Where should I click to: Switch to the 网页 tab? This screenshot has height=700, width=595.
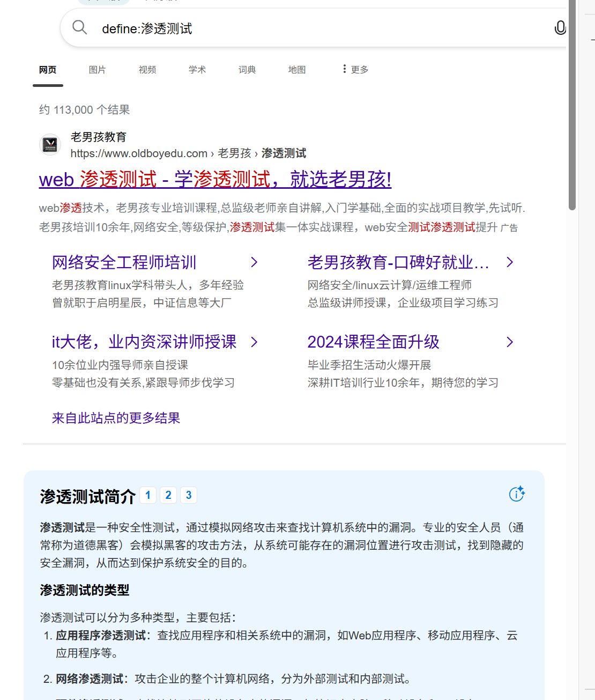click(x=48, y=70)
